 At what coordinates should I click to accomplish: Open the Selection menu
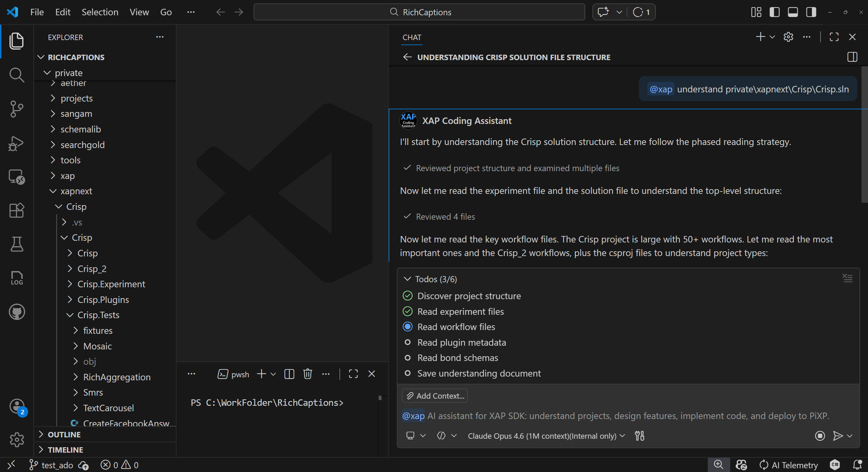click(100, 12)
